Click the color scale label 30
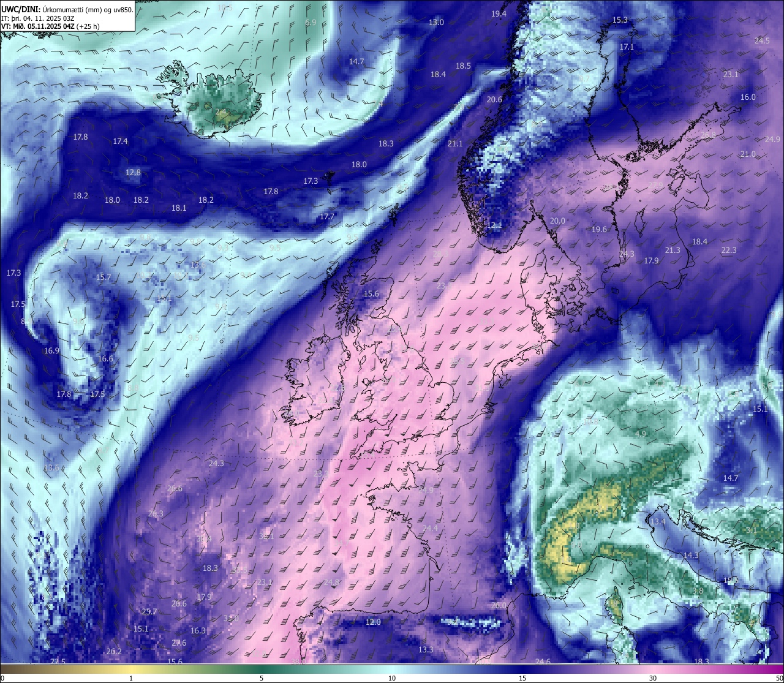Screen dimensions: 784x683 pyautogui.click(x=653, y=678)
